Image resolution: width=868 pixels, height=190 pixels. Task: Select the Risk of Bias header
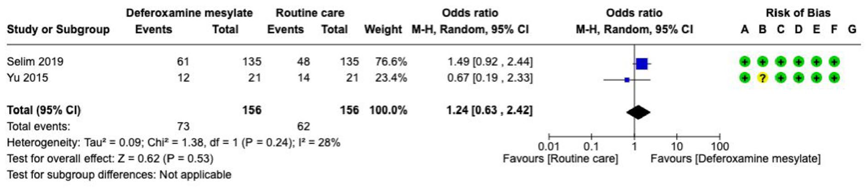798,13
